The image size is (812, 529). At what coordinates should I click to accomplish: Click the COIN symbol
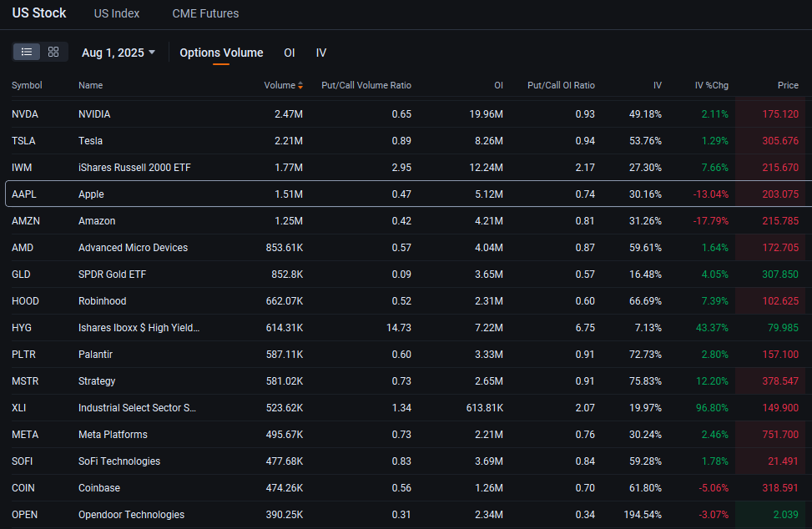tap(23, 488)
